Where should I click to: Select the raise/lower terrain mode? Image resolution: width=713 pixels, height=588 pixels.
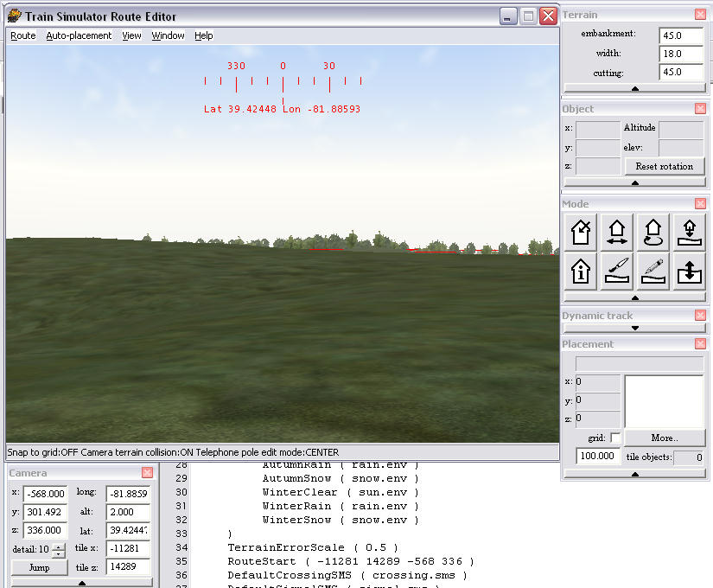coord(690,272)
